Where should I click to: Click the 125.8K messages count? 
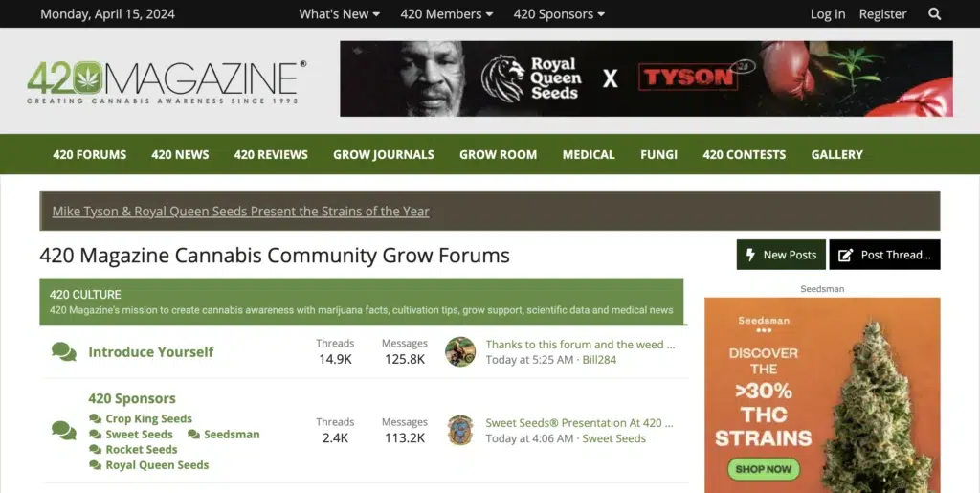(405, 359)
